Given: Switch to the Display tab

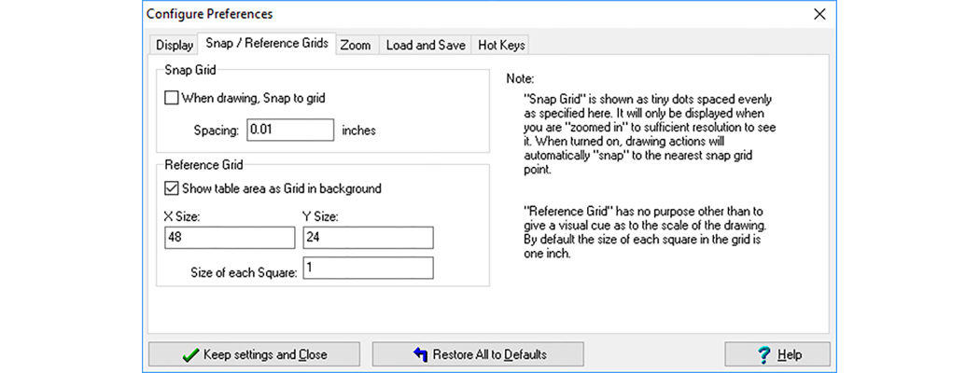Looking at the screenshot, I should [x=175, y=45].
